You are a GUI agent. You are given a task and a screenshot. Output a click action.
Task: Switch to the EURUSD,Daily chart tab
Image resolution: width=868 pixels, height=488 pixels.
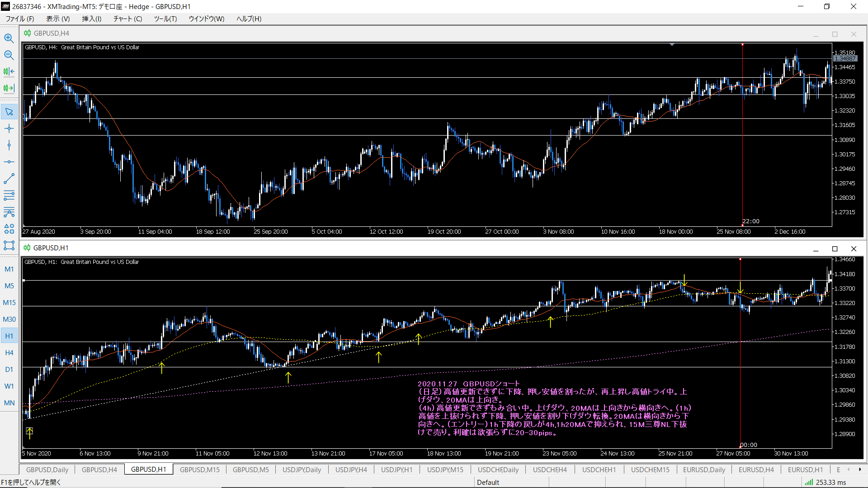(x=704, y=469)
